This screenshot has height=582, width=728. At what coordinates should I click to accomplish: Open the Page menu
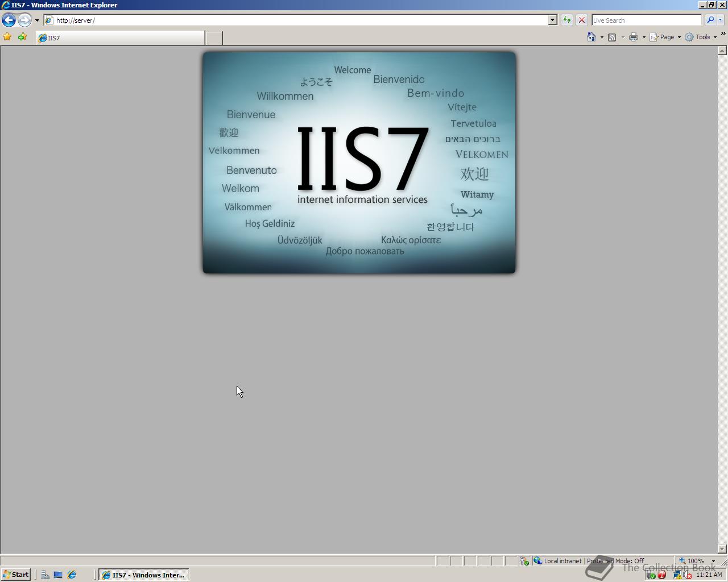point(665,37)
